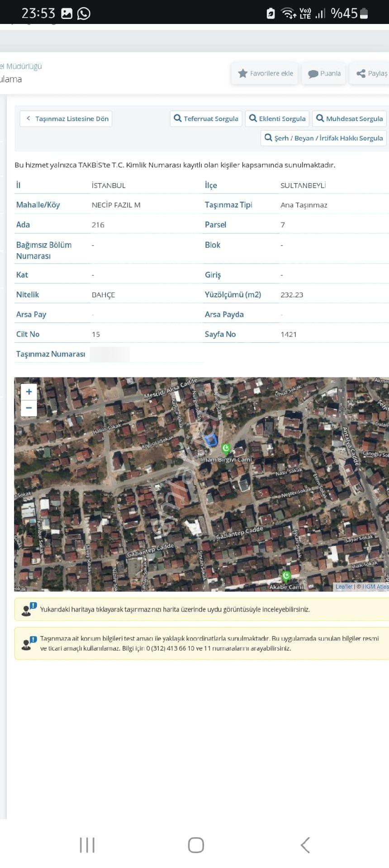Tap Android home button
The image size is (389, 868).
click(196, 845)
